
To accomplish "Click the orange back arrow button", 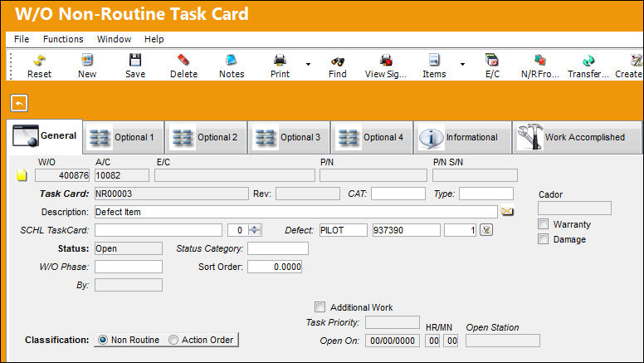I will click(x=19, y=103).
